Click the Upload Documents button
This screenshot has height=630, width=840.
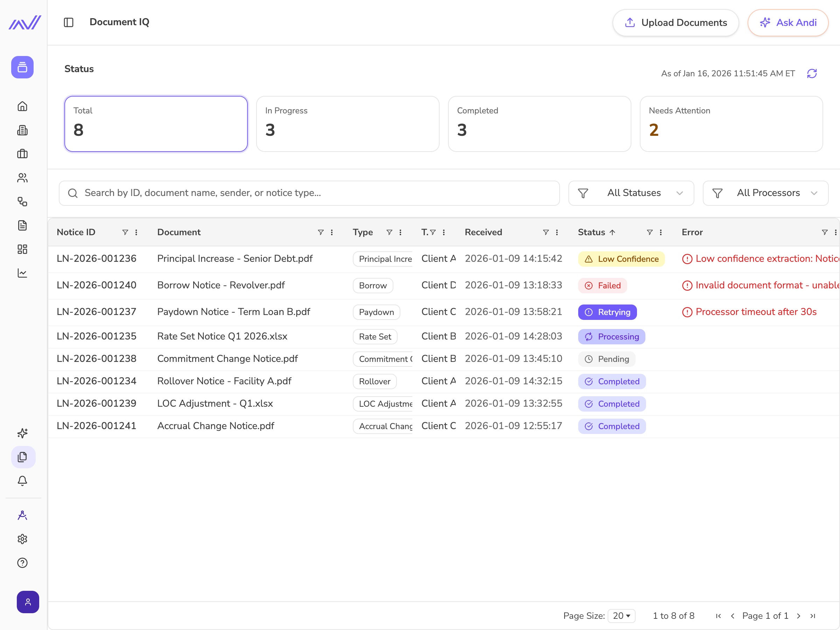pyautogui.click(x=675, y=23)
